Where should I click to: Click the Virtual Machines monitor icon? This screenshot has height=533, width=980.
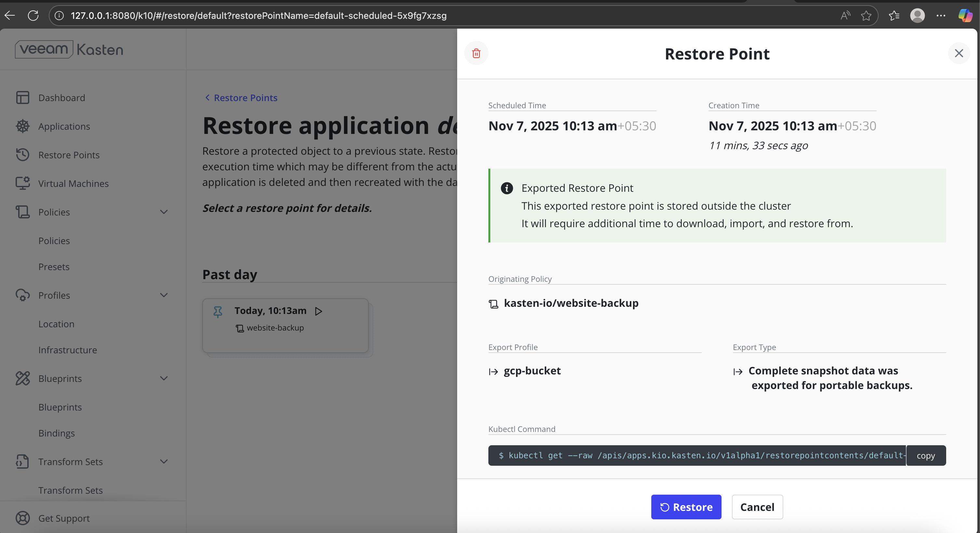[x=22, y=183]
